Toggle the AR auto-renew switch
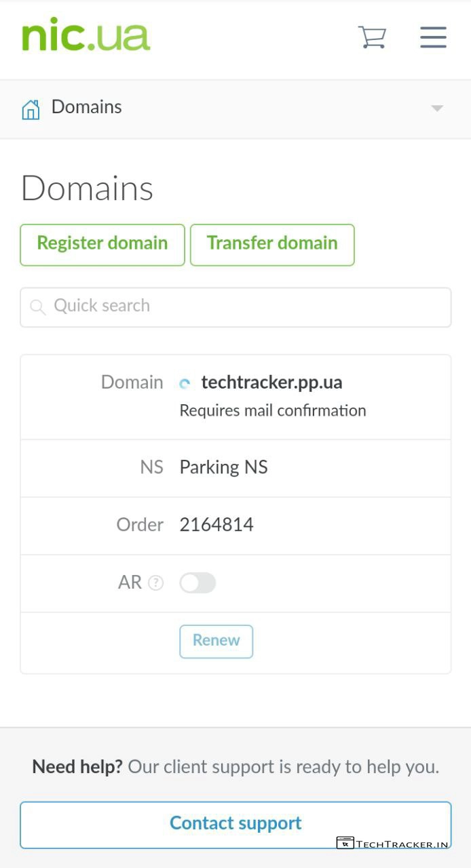Screen dimensions: 471x868 (197, 583)
